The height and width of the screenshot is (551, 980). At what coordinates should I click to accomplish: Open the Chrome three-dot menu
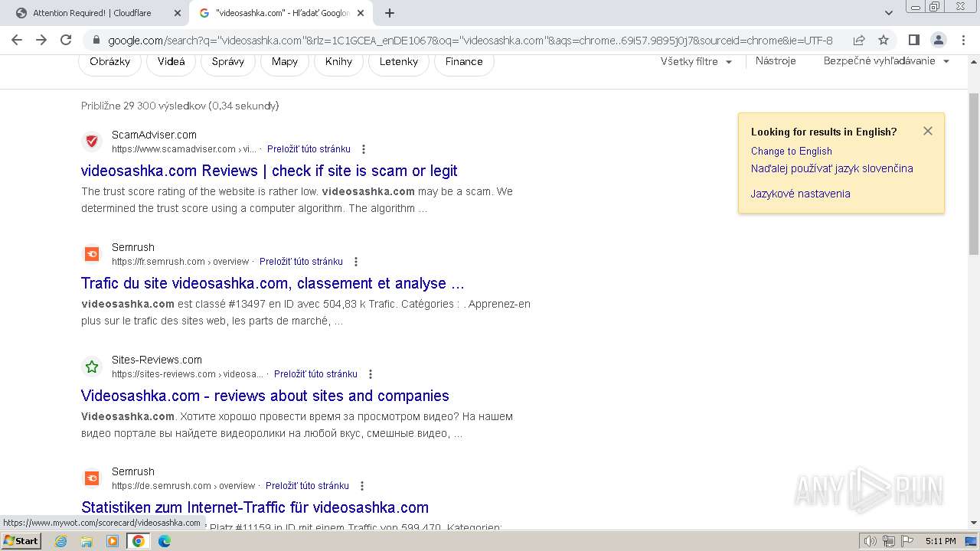coord(963,40)
